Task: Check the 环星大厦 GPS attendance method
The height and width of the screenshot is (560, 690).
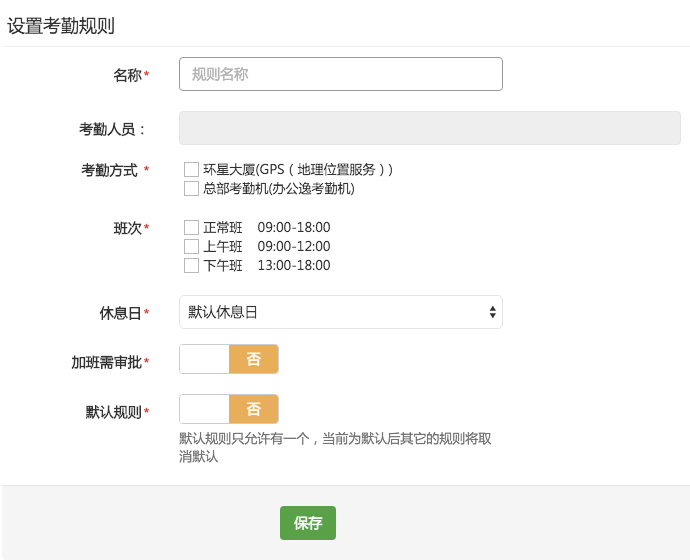Action: (191, 169)
